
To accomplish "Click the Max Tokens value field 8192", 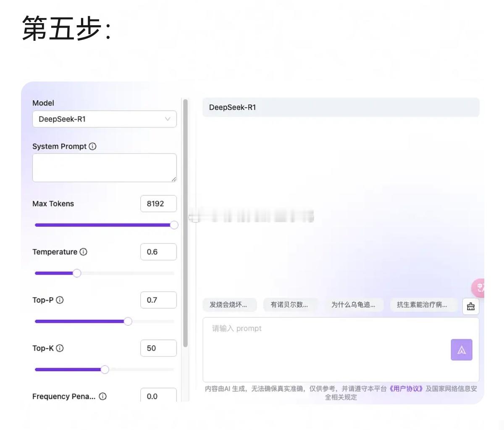I will click(x=158, y=203).
